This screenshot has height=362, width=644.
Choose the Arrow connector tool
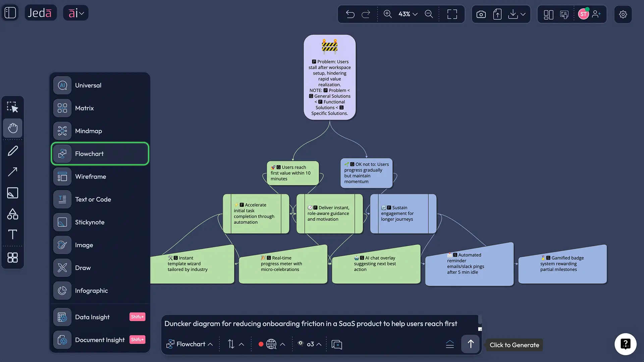coord(12,172)
